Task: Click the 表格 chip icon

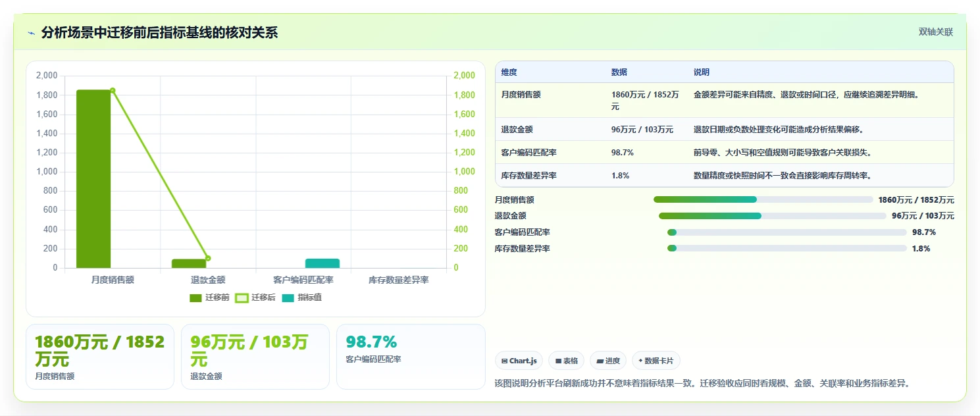Action: coord(558,361)
